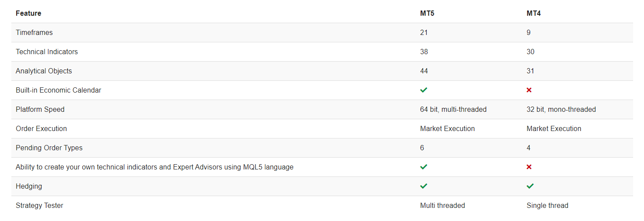Click the MT4 red cross in MQL5 language row
The height and width of the screenshot is (221, 644).
click(x=529, y=167)
